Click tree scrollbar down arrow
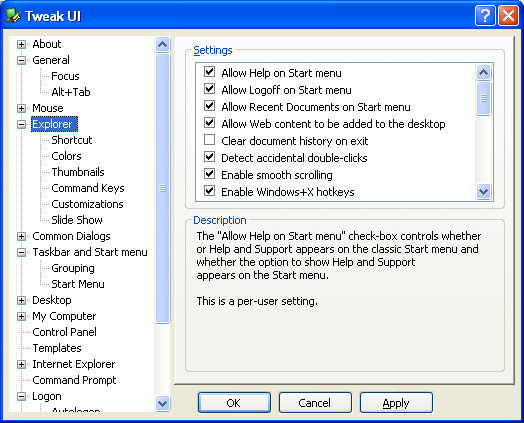 [x=163, y=404]
